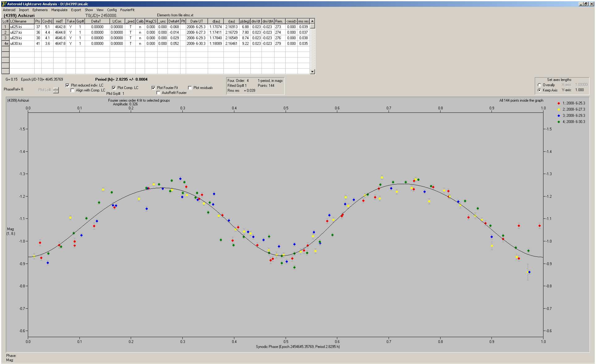Click scroll up arrow of lightcurve table
Viewport: 596px width, 364px height.
(x=313, y=21)
